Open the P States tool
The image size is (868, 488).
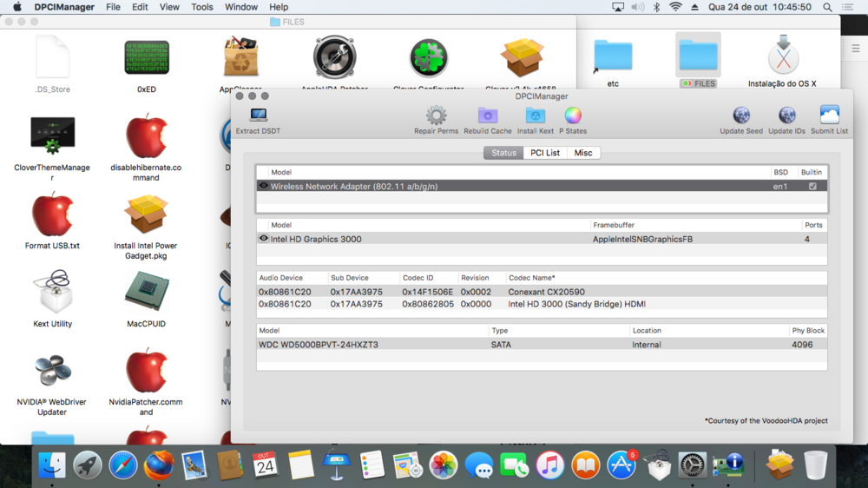tap(573, 116)
